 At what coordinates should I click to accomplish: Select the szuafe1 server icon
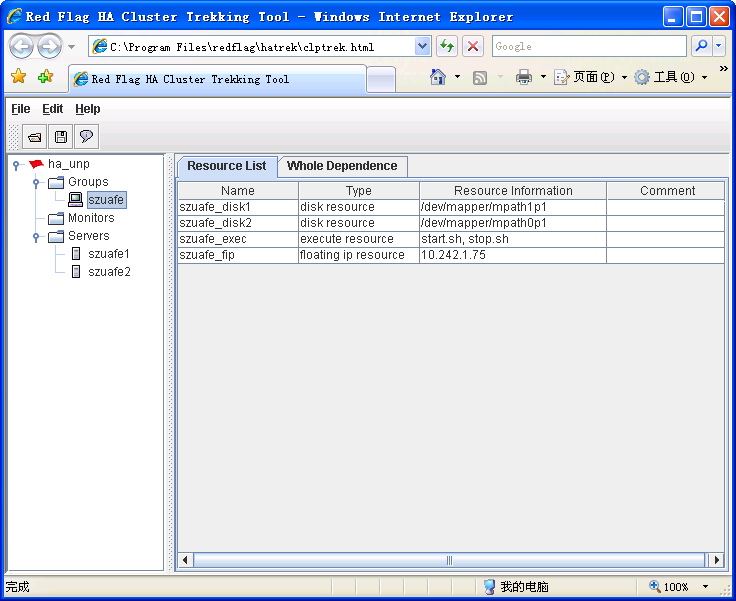[76, 254]
